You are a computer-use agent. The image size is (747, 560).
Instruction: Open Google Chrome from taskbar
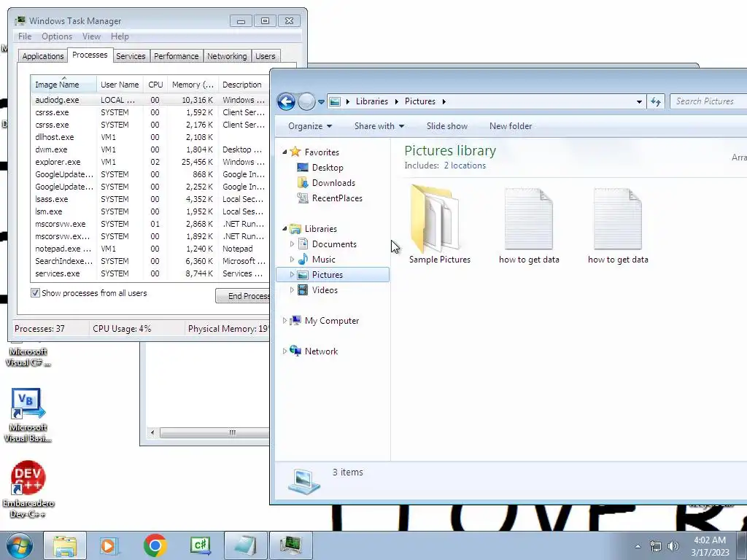tap(155, 545)
